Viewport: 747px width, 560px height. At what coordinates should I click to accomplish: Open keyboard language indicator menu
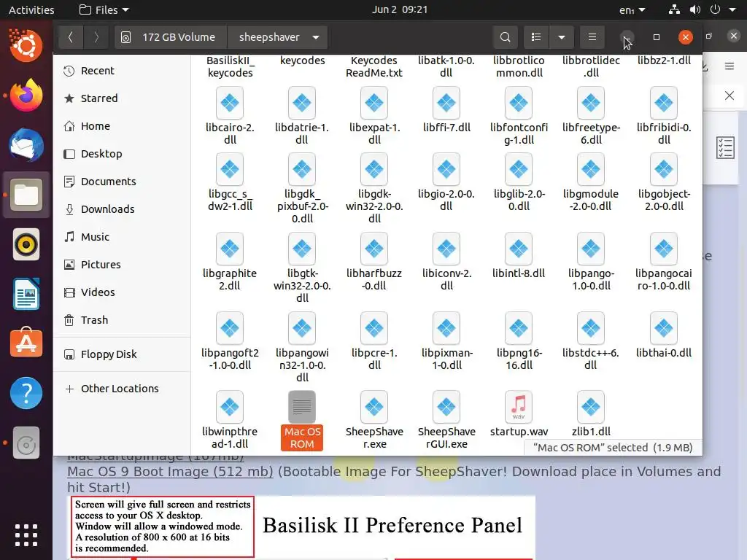632,9
